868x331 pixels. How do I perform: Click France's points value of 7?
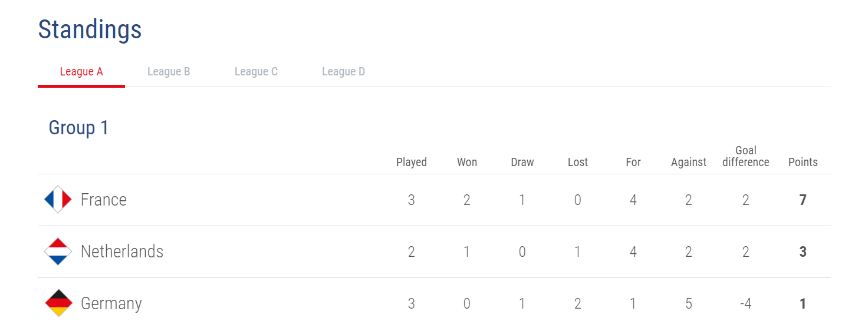[x=803, y=200]
